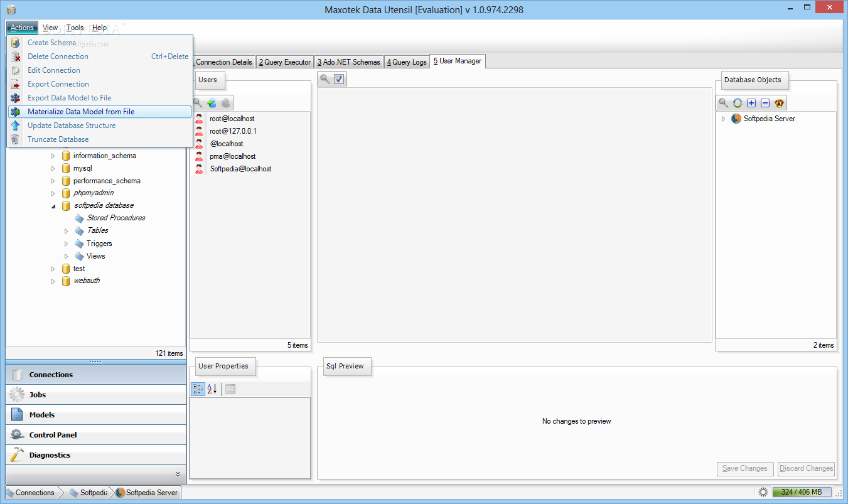This screenshot has width=848, height=504.
Task: Click the plus expand-all icon in Database Objects
Action: pos(751,103)
